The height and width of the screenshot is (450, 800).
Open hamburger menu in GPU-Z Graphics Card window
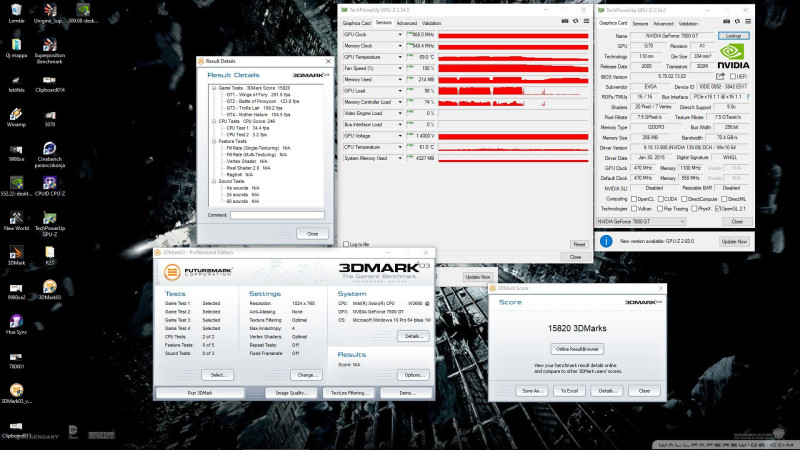pyautogui.click(x=748, y=21)
